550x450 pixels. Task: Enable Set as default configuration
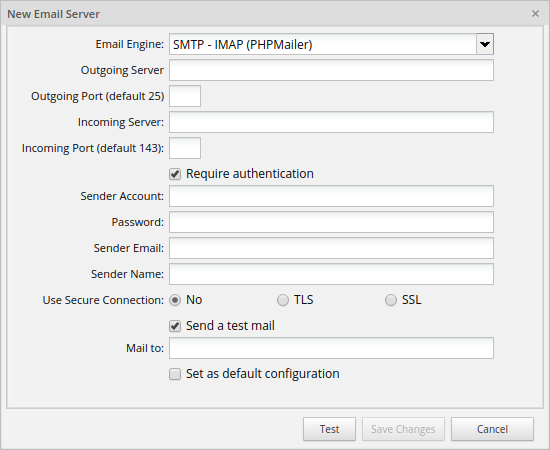[x=175, y=374]
